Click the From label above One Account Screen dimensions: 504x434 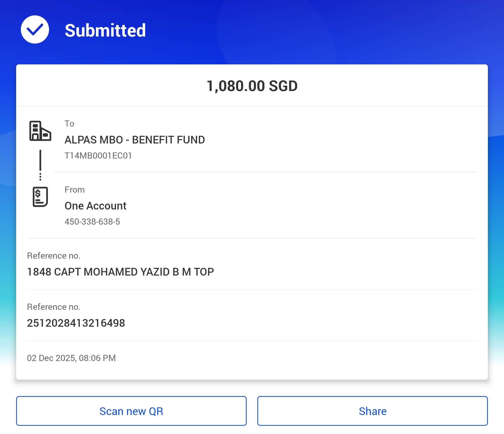point(75,190)
